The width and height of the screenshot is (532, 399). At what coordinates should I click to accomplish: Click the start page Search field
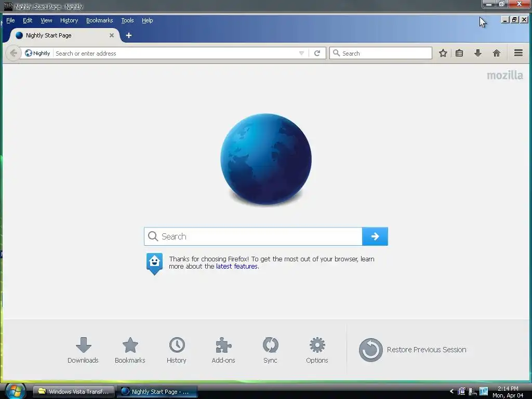(x=253, y=236)
